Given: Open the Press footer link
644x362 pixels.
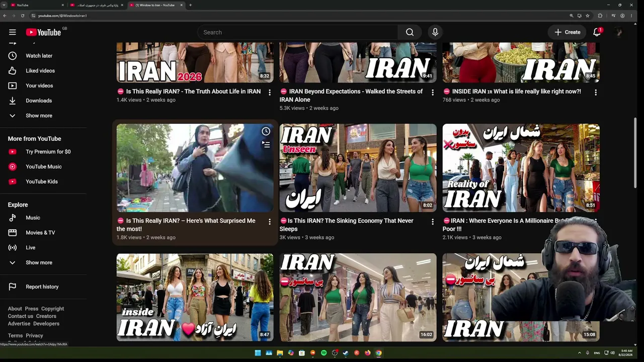Looking at the screenshot, I should click(32, 309).
